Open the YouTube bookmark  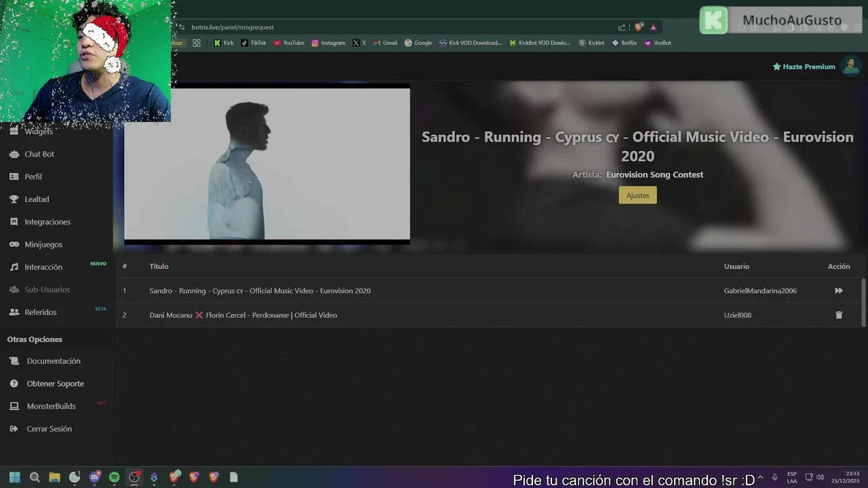point(289,43)
